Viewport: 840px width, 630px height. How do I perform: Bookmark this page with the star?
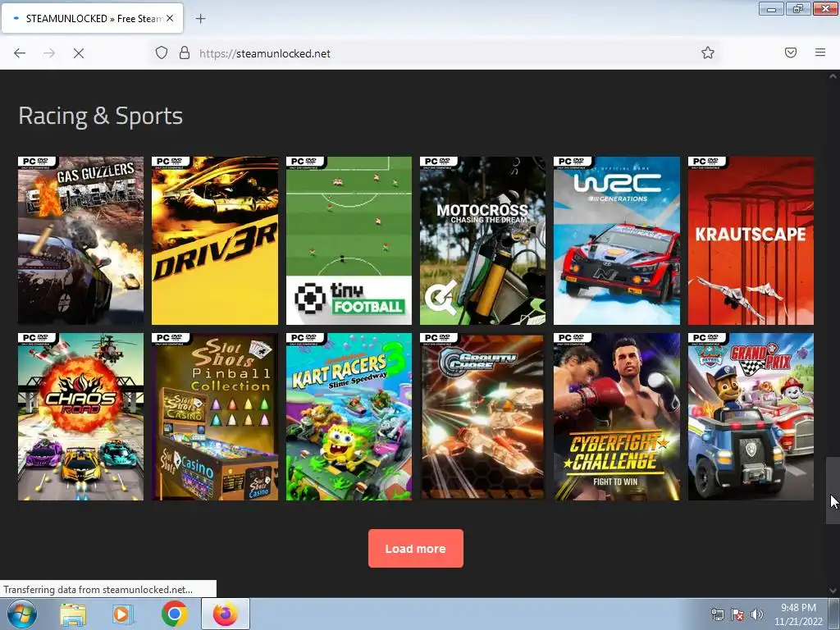(708, 52)
